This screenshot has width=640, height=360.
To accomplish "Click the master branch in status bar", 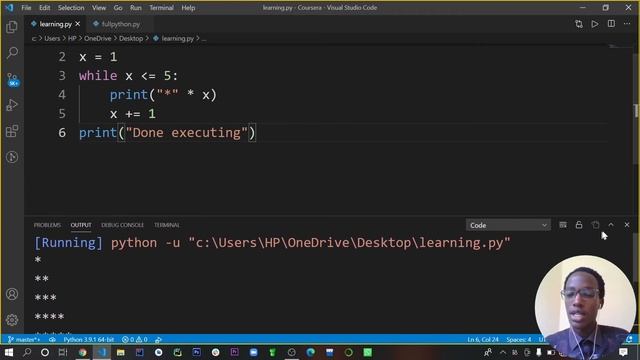I will 24,339.
